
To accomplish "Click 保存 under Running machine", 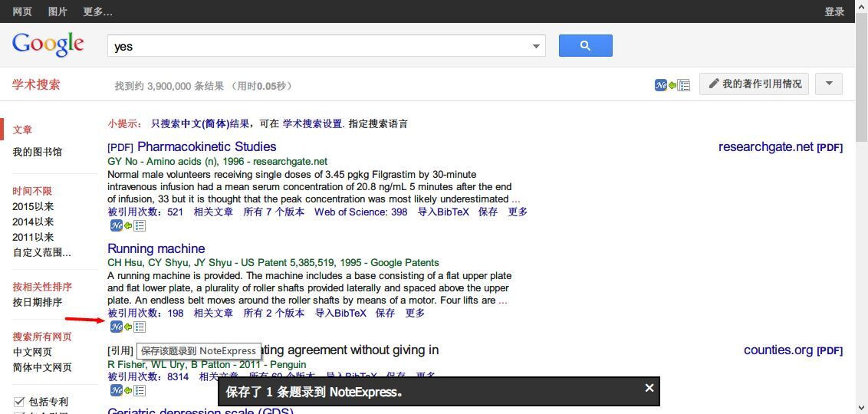I will point(385,314).
